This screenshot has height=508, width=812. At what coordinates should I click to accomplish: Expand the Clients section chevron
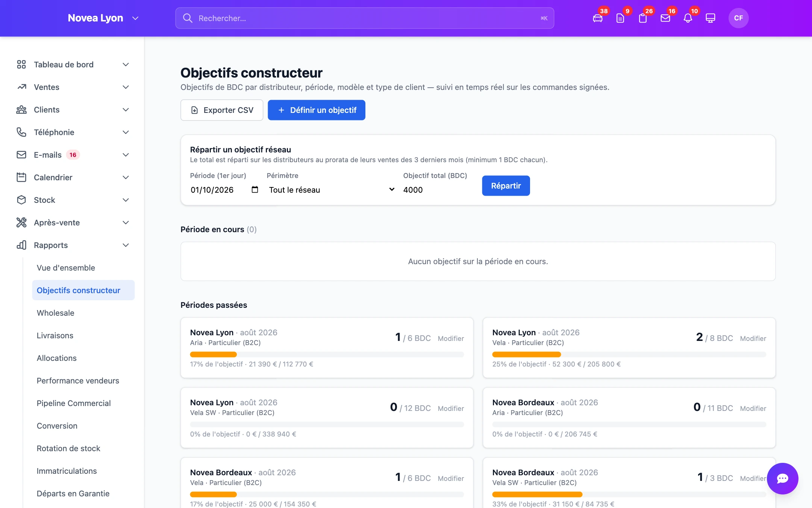(x=126, y=110)
